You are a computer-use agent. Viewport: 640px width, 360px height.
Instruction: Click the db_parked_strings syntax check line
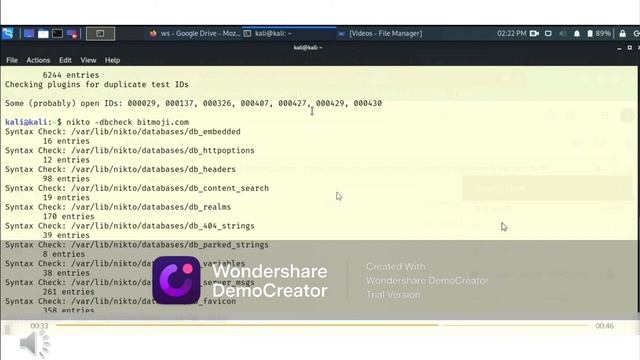coord(137,244)
